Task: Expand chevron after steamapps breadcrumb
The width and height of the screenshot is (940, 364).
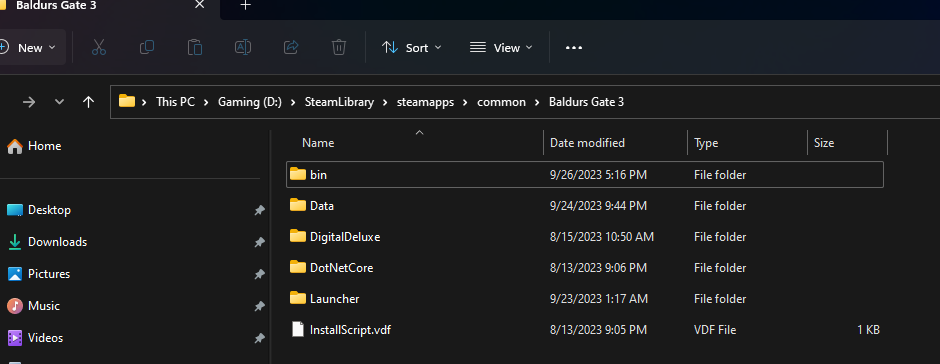Action: pyautogui.click(x=465, y=103)
